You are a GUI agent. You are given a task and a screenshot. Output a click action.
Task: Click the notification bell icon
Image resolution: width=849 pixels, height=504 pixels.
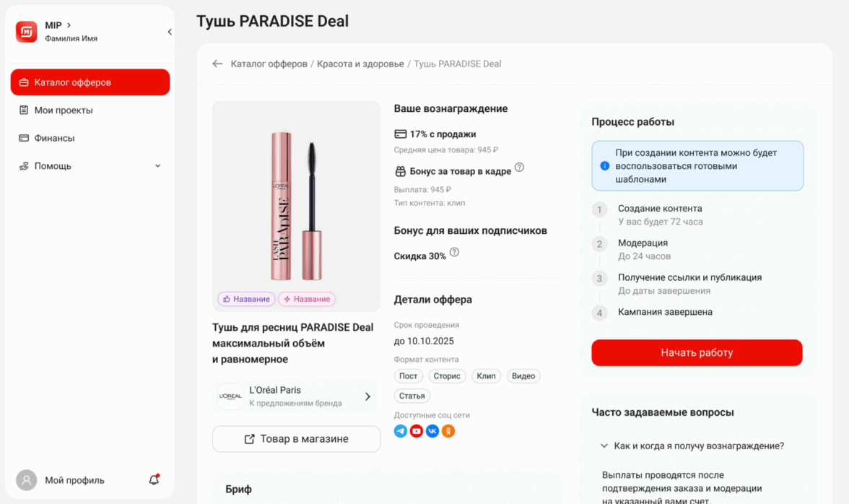(154, 479)
